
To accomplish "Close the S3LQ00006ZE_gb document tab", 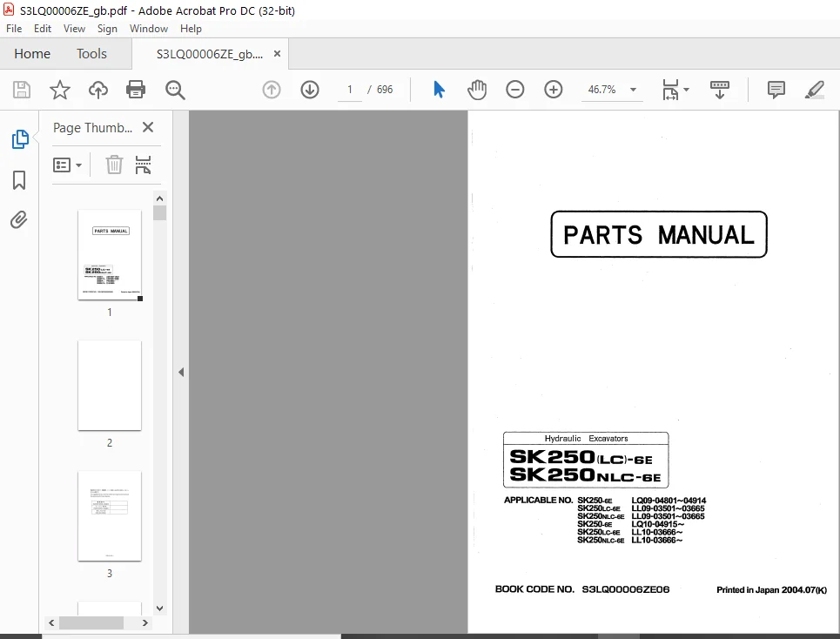I will coord(277,54).
